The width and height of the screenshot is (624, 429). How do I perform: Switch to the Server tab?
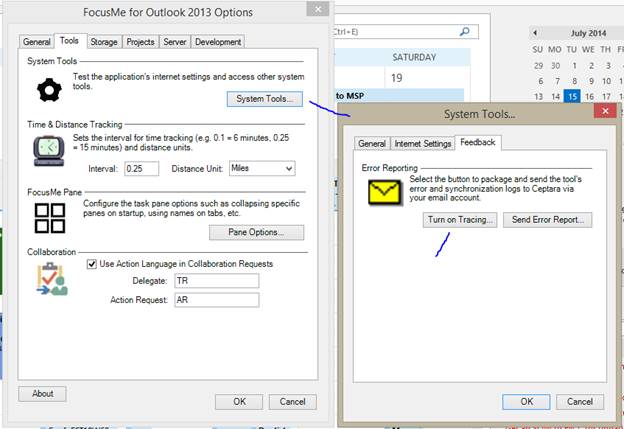click(x=175, y=42)
